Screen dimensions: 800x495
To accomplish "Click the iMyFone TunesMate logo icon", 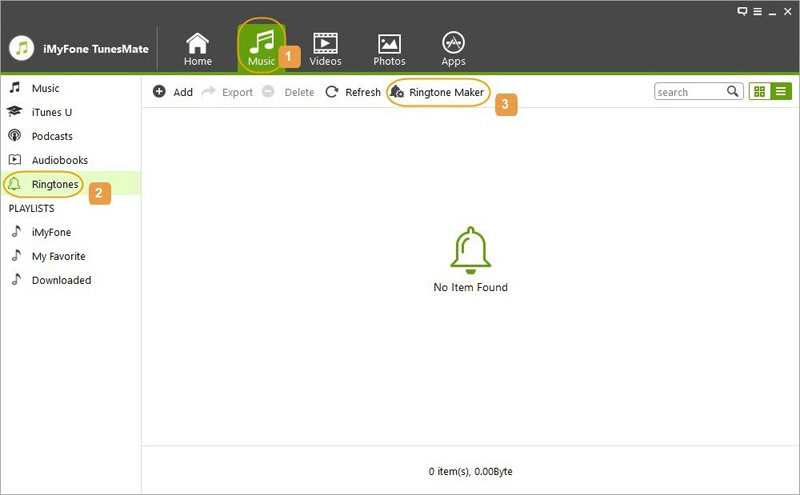I will pyautogui.click(x=21, y=48).
